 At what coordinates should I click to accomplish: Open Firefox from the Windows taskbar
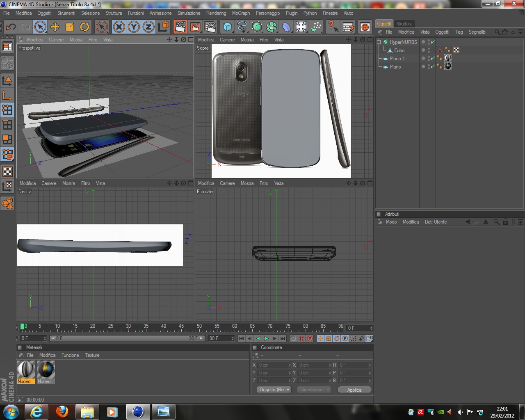point(62,411)
